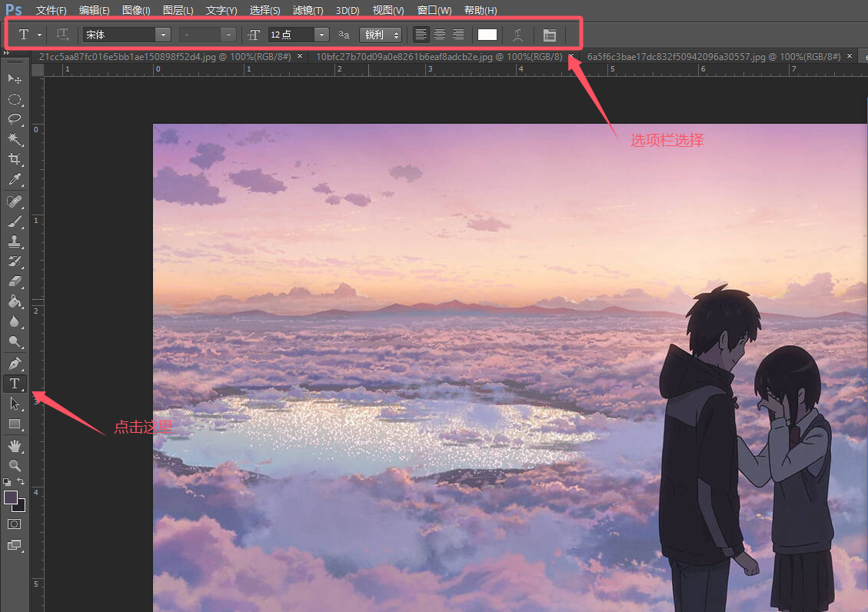
Task: Select the Spot Healing Brush tool
Action: click(15, 201)
